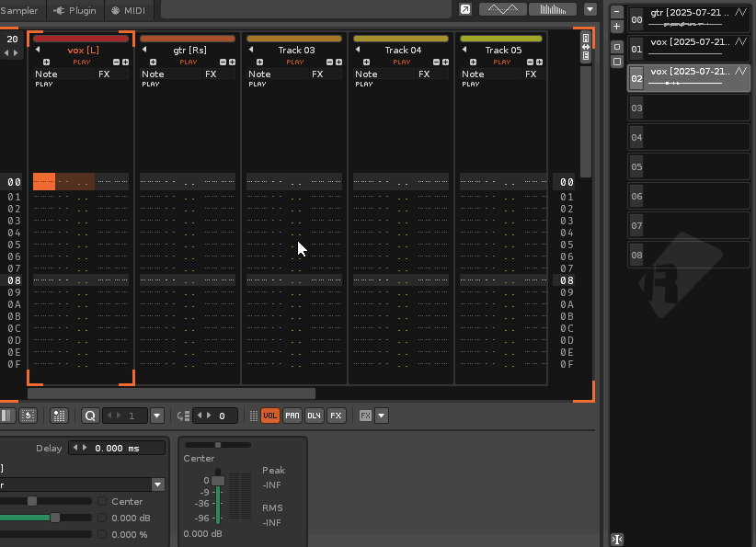Collapse the gtr [Rs] track
This screenshot has width=756, height=547.
coord(144,50)
